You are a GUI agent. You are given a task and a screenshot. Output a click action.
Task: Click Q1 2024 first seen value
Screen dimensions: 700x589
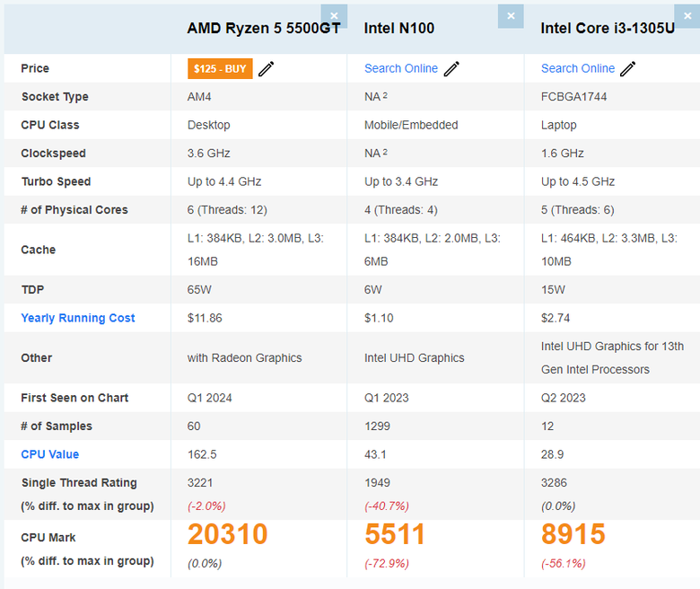point(209,398)
